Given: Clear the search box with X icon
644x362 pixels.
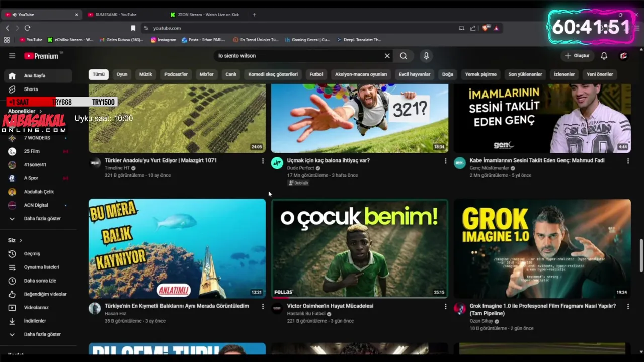Looking at the screenshot, I should pos(387,56).
